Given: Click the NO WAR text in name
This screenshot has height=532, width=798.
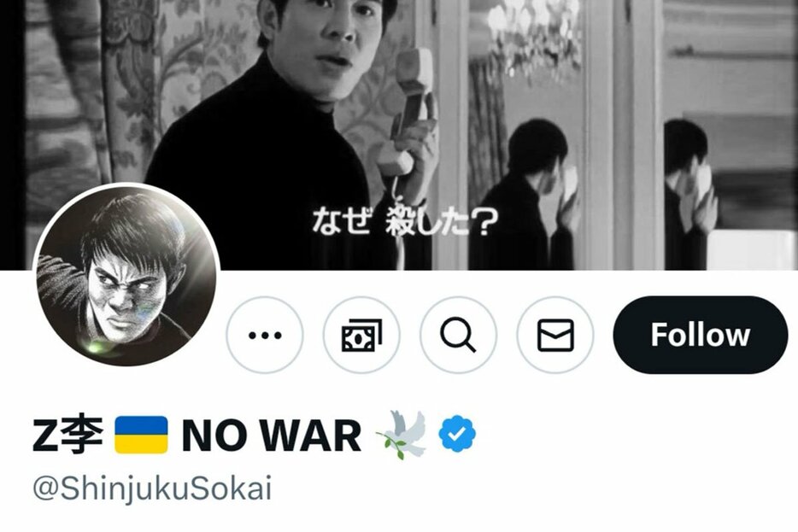Looking at the screenshot, I should (x=272, y=436).
